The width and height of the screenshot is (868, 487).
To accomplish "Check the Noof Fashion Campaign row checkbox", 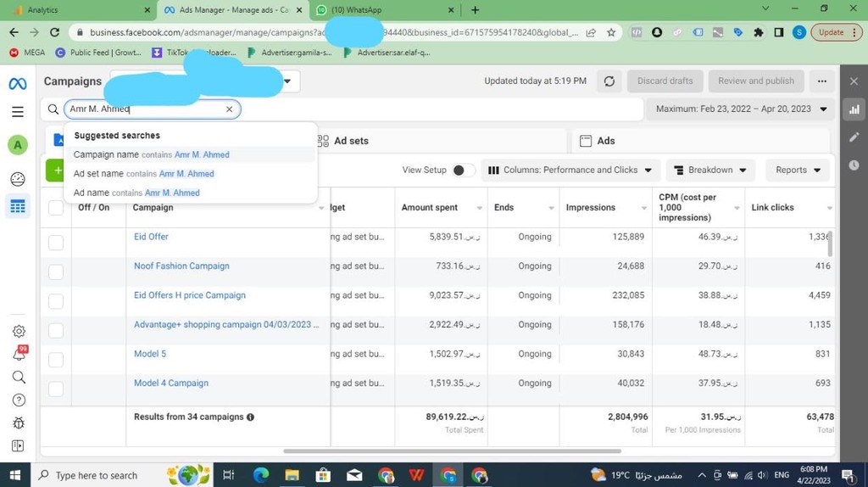I will (x=56, y=272).
